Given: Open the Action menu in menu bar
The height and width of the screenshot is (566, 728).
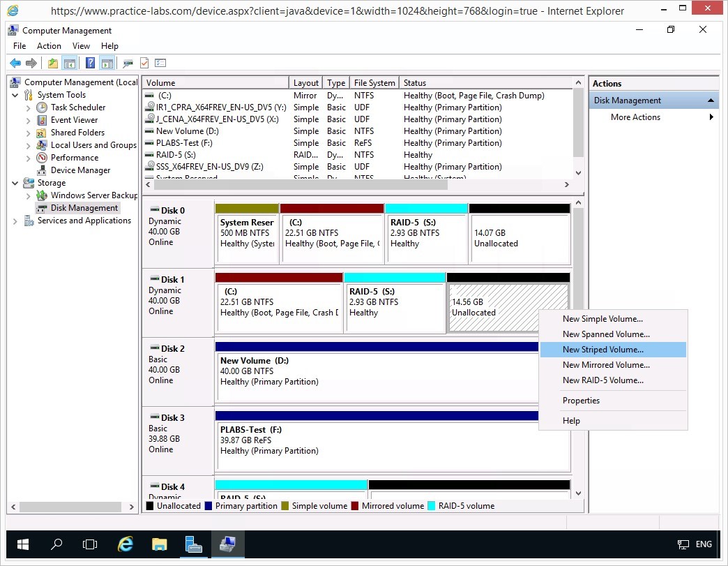Looking at the screenshot, I should click(x=49, y=46).
